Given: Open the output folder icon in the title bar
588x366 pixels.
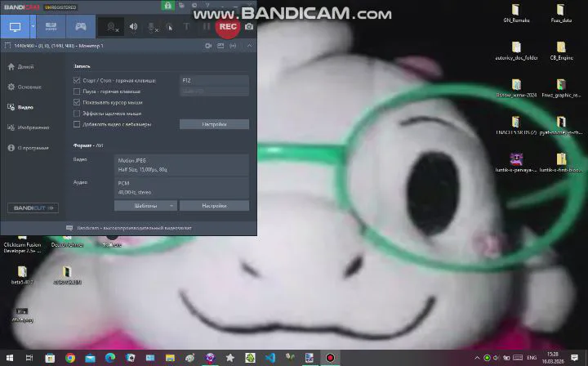Looking at the screenshot, I should 181,5.
